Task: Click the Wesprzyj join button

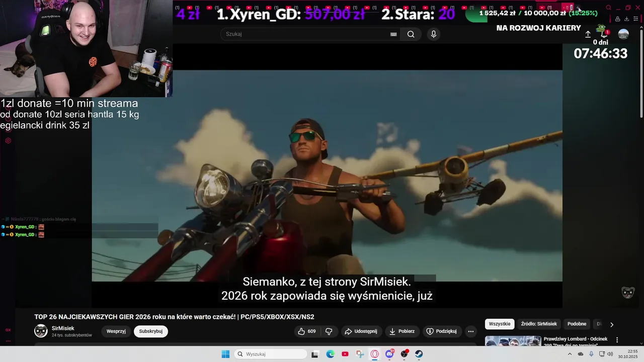Action: point(116,331)
